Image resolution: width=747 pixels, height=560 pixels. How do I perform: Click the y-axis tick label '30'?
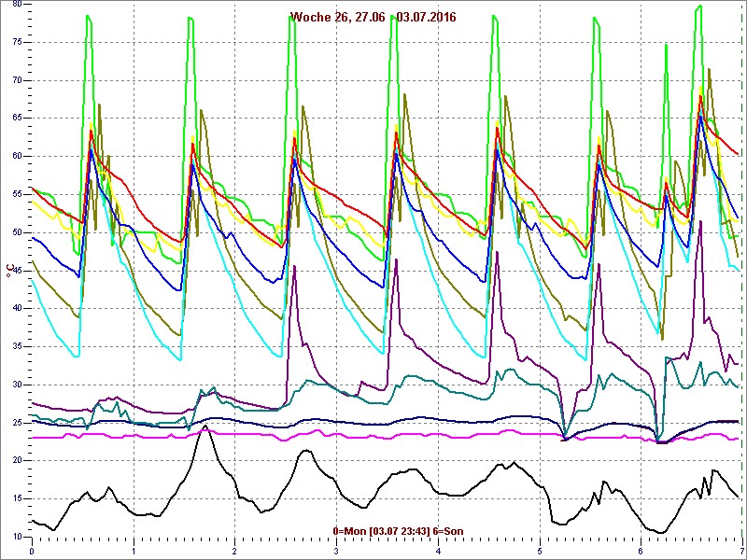tap(17, 385)
